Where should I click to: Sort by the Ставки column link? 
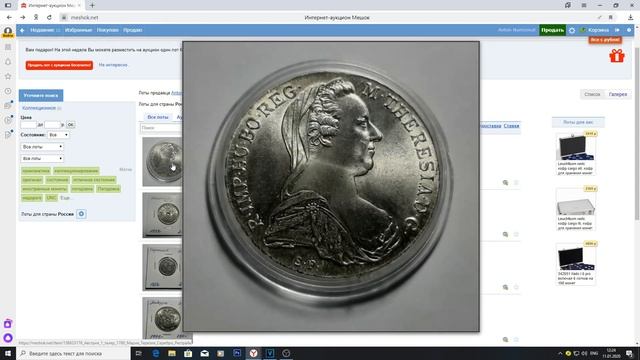click(x=511, y=126)
